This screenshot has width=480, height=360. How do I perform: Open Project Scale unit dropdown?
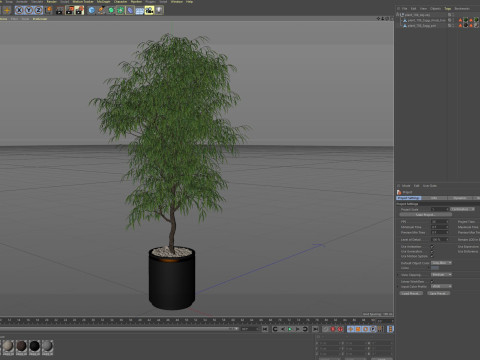tap(462, 209)
